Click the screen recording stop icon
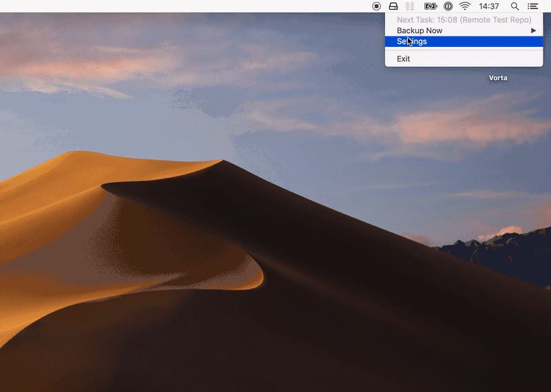551x392 pixels. pos(376,6)
